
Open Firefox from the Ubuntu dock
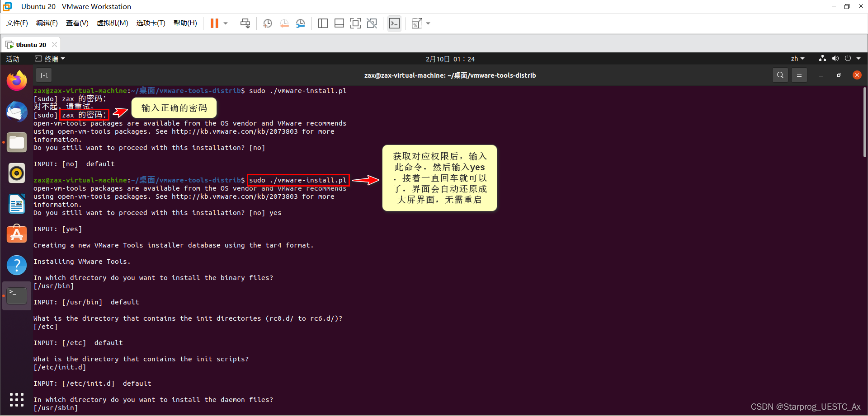point(16,80)
